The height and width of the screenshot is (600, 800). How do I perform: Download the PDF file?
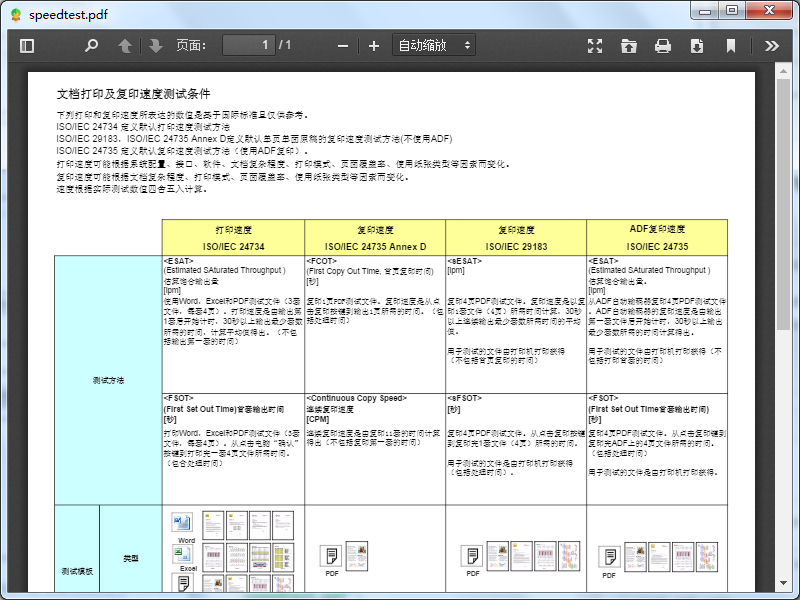pos(697,46)
